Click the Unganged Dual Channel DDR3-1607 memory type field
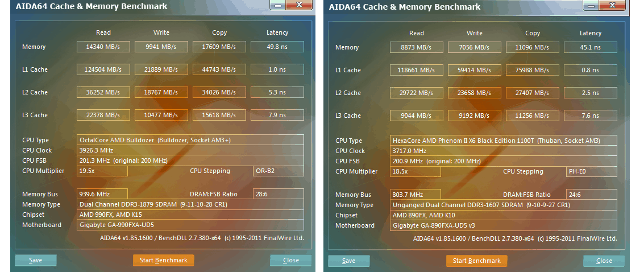Image resolution: width=644 pixels, height=272 pixels. pyautogui.click(x=503, y=205)
